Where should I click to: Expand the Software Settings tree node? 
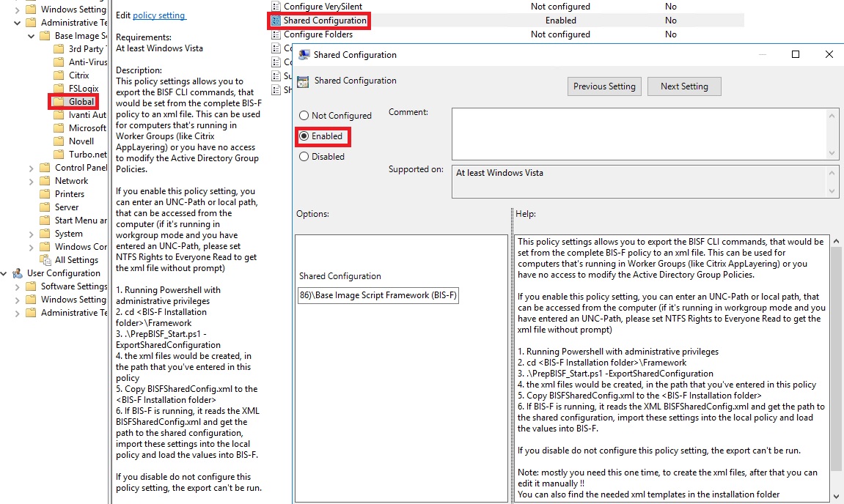click(17, 286)
